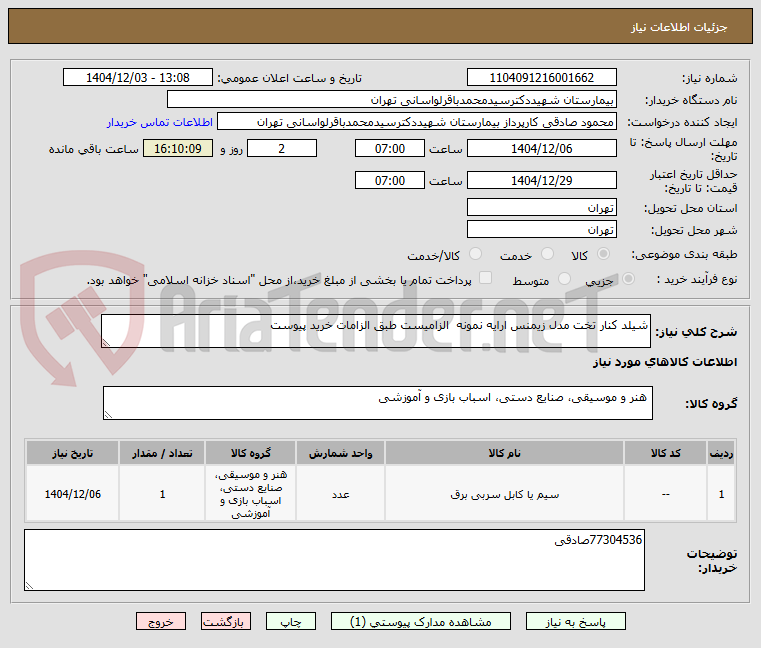
Task: Click the اطلاعات کالاهای مورد نیاز heading
Action: [x=664, y=362]
